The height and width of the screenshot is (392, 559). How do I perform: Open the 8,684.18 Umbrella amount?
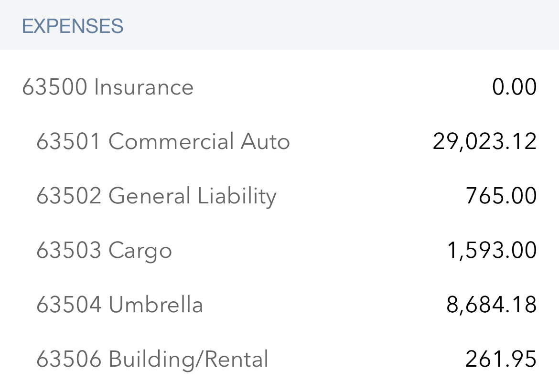click(492, 305)
